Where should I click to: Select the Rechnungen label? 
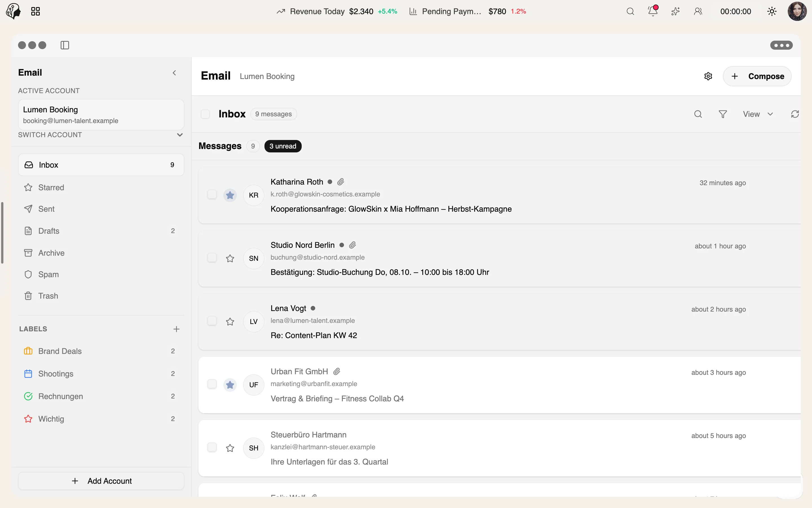(101, 396)
